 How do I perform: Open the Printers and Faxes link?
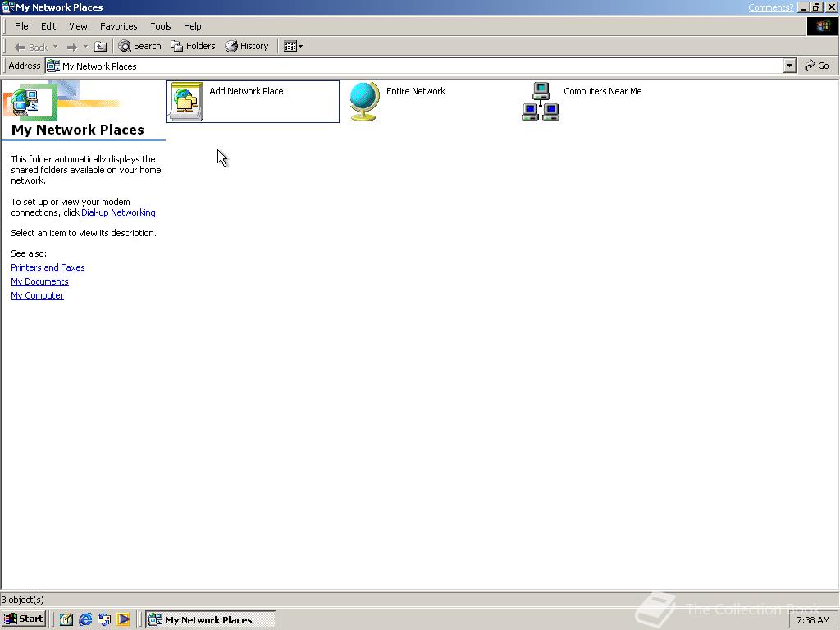[x=48, y=267]
